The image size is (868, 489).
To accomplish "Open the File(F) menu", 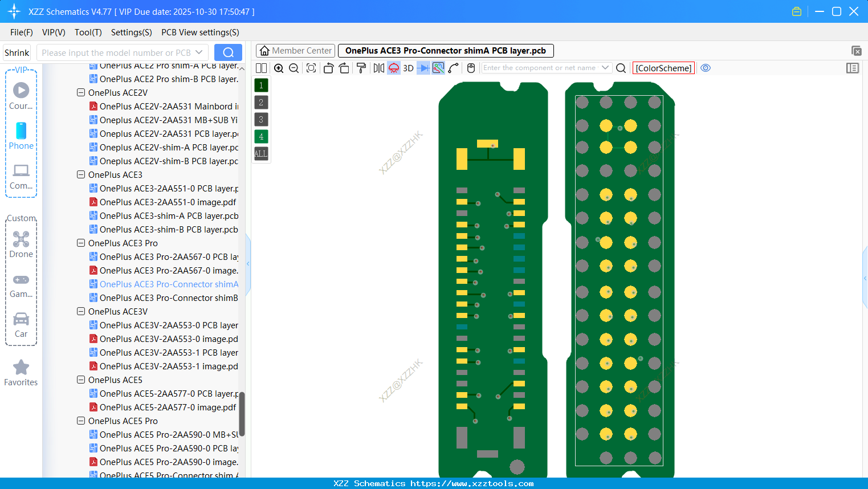I will [22, 32].
